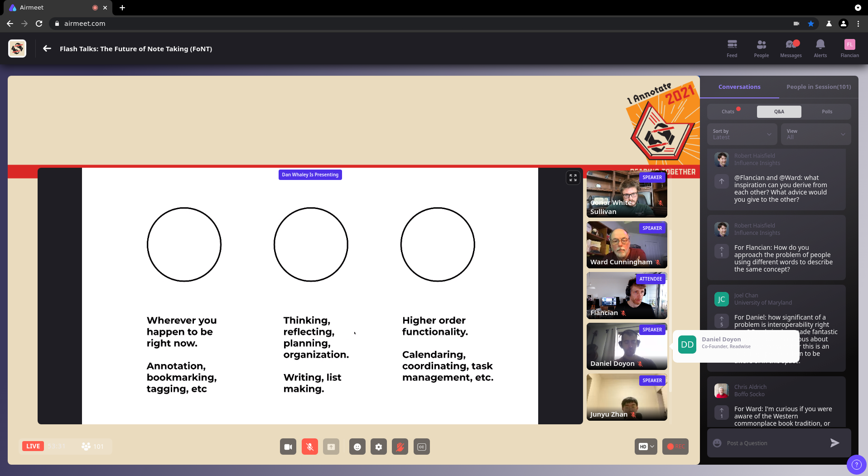Click the browser reload button
Viewport: 868px width, 476px height.
pyautogui.click(x=39, y=24)
